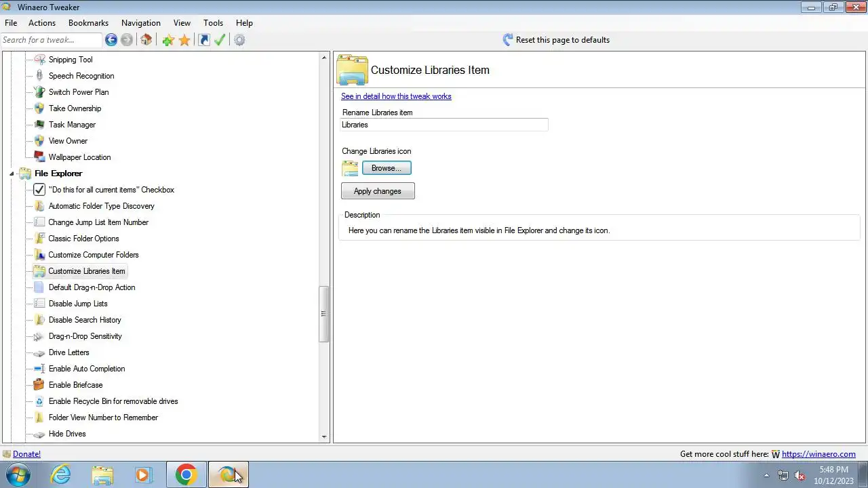Open the winaero.com link
868x488 pixels.
tap(818, 454)
